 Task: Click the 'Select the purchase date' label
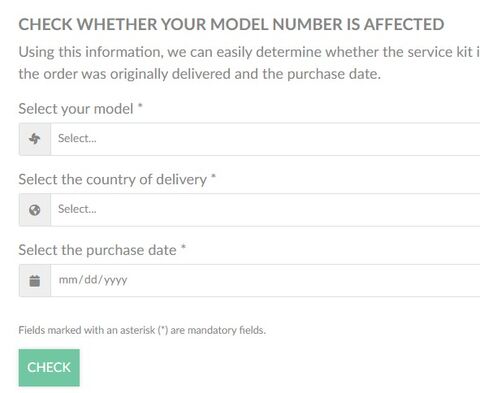point(97,250)
